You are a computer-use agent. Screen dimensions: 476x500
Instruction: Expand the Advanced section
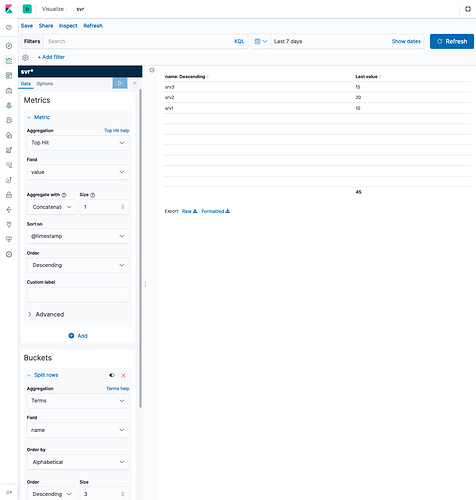[x=46, y=314]
